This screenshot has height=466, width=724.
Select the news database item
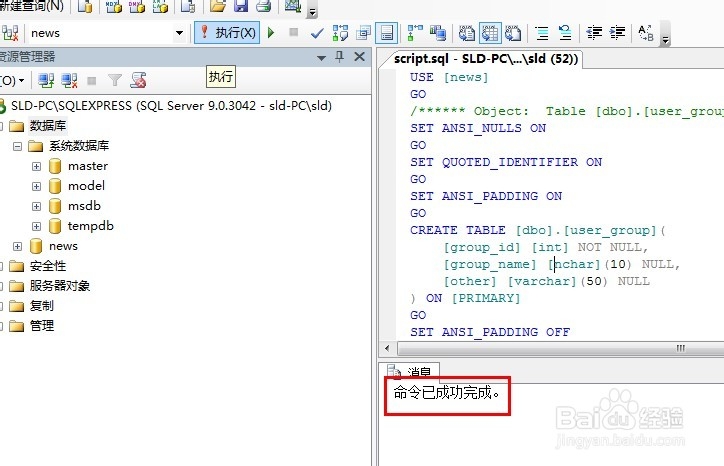pyautogui.click(x=63, y=246)
